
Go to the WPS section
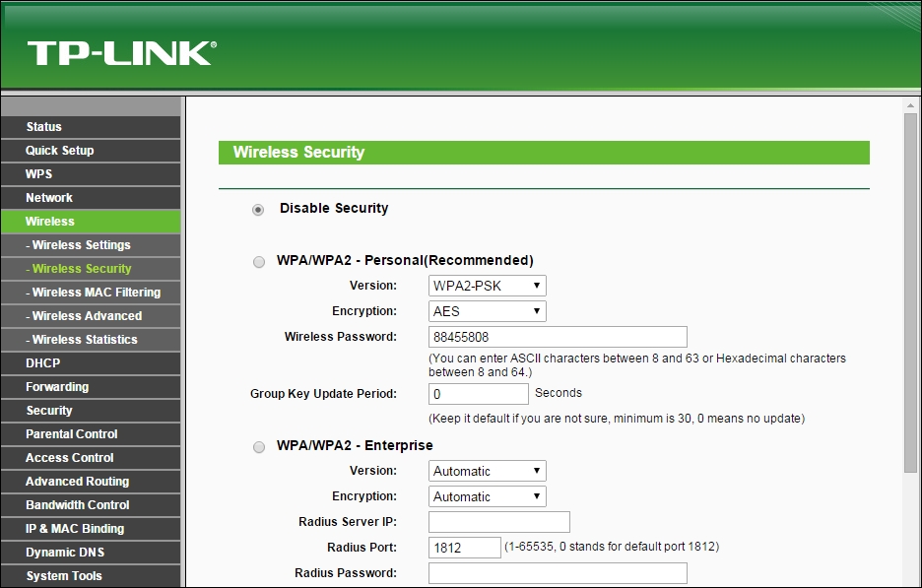pos(39,173)
